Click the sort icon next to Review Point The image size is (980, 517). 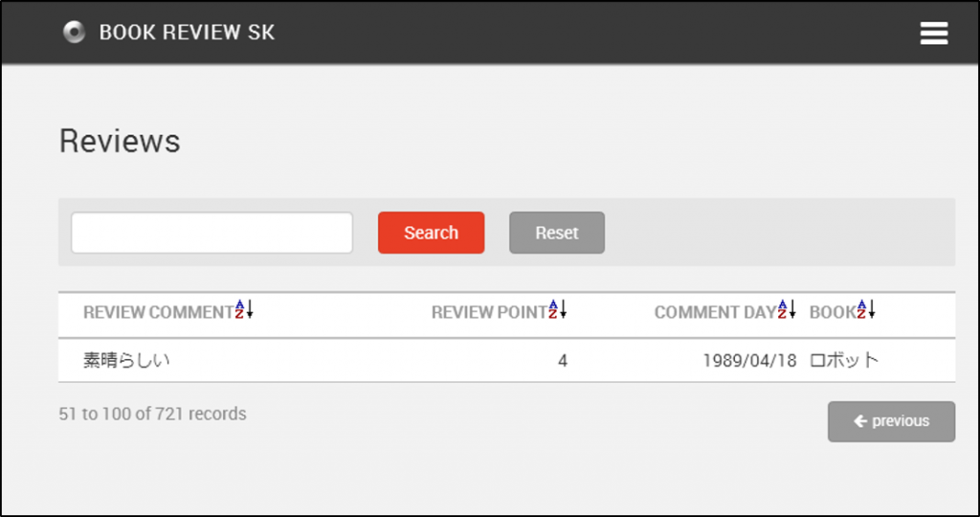558,310
